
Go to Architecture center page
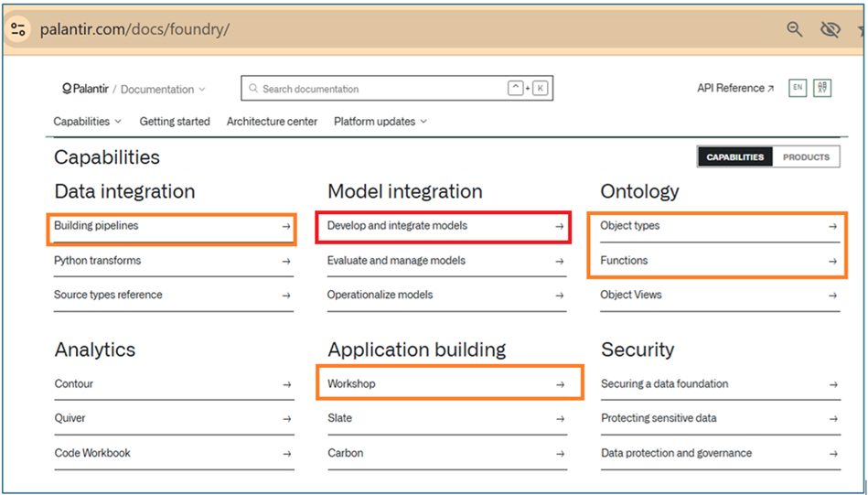click(x=272, y=122)
